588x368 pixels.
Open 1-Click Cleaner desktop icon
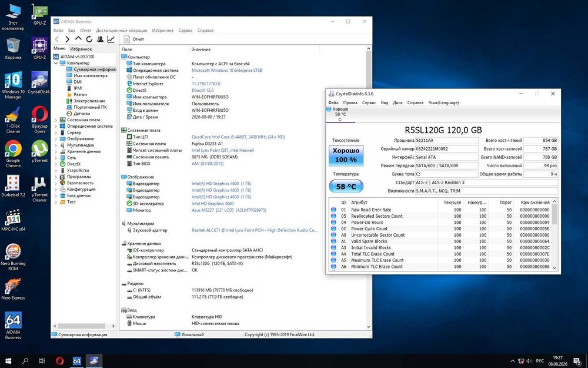point(13,120)
